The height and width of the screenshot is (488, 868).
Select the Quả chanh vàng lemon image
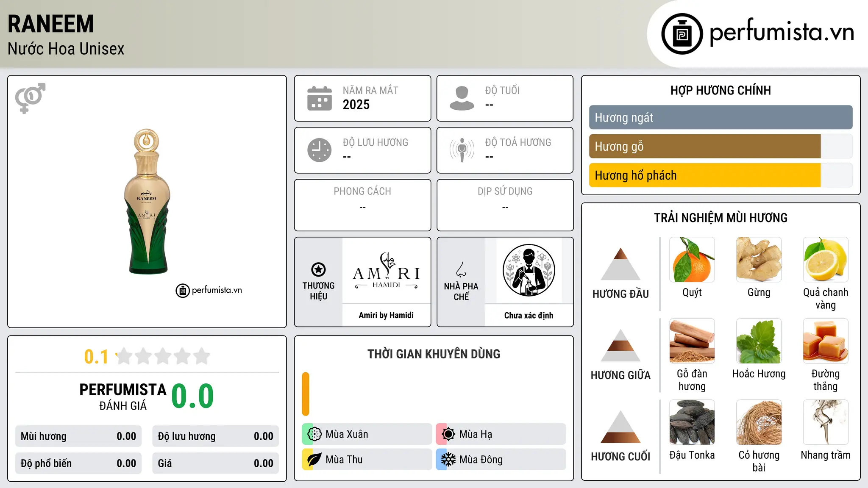(x=826, y=260)
